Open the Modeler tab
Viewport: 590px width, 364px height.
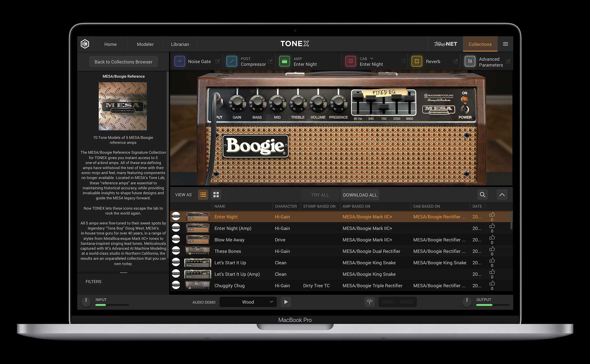pyautogui.click(x=145, y=44)
